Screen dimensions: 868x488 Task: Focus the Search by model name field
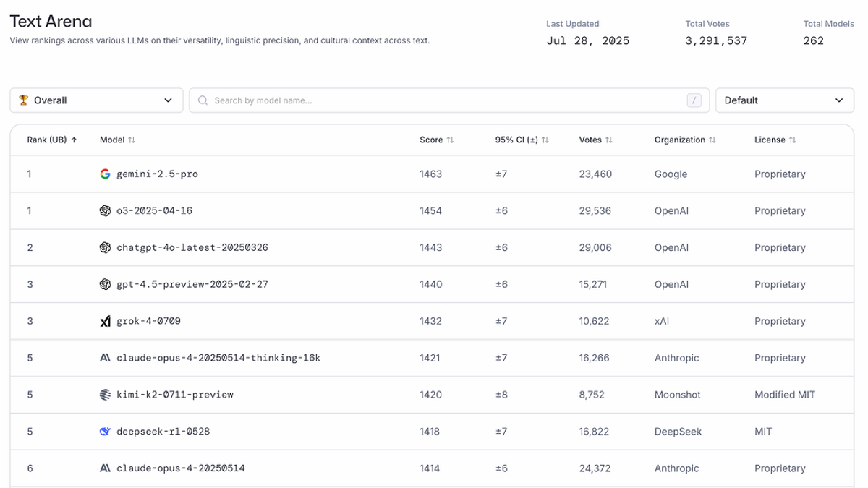click(x=449, y=100)
